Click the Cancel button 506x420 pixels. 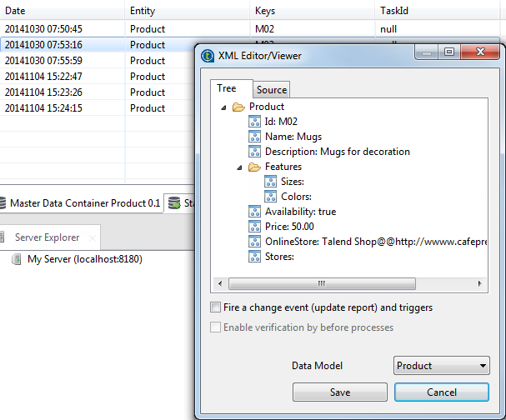(442, 392)
